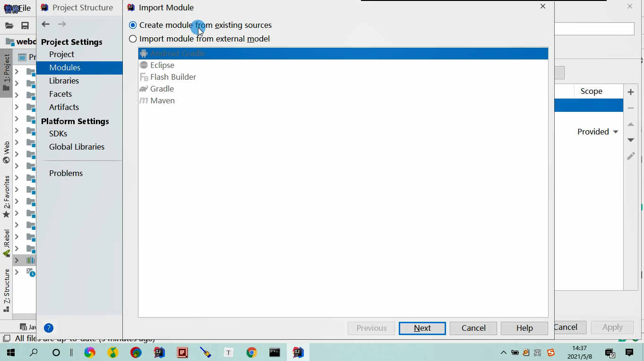
Task: Open the terminal app in taskbar
Action: click(x=275, y=353)
